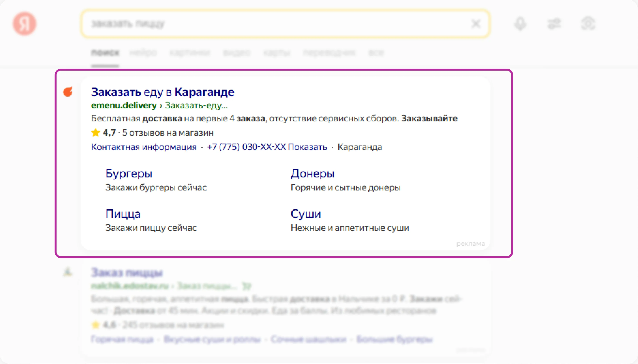Screen dimensions: 638x364
Task: Open the Заказ пиццы result title
Action: pos(127,272)
